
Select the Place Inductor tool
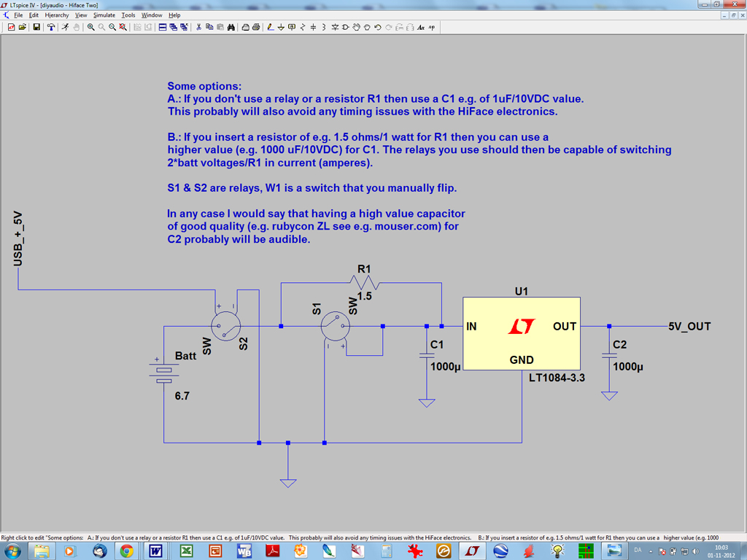(x=324, y=28)
